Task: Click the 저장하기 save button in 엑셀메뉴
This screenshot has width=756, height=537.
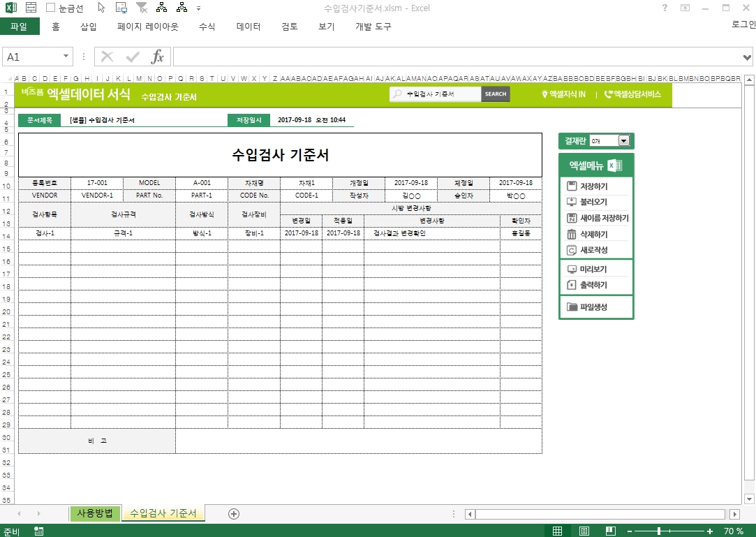Action: (596, 186)
